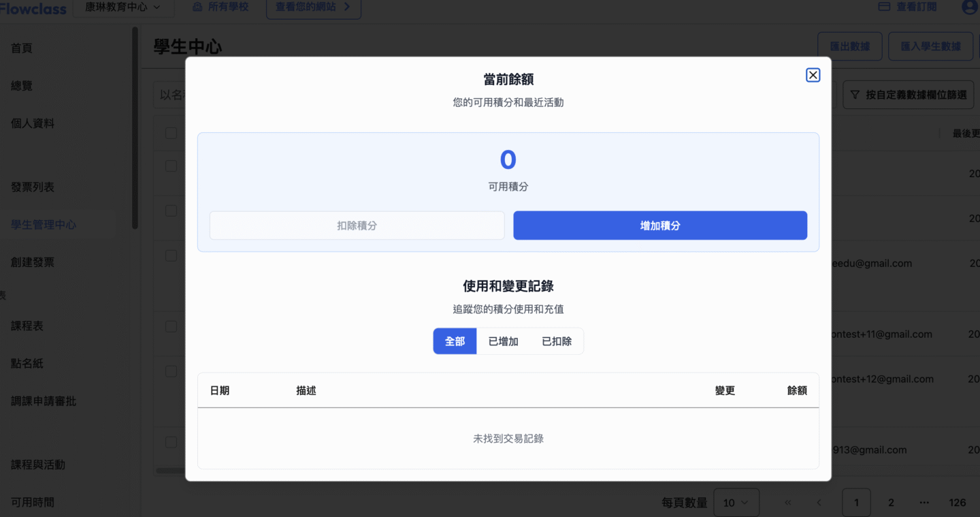This screenshot has height=517, width=980.
Task: Go to page 2 in pagination
Action: tap(891, 503)
